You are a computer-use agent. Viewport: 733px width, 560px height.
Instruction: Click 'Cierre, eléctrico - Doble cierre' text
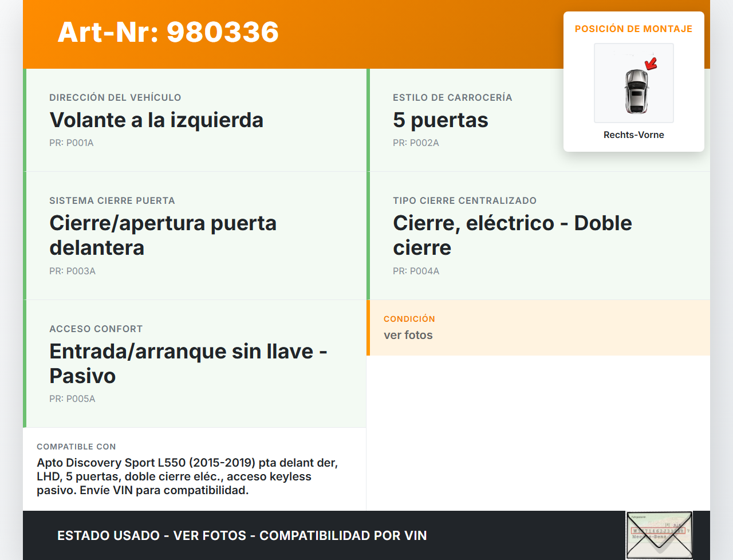pos(512,235)
